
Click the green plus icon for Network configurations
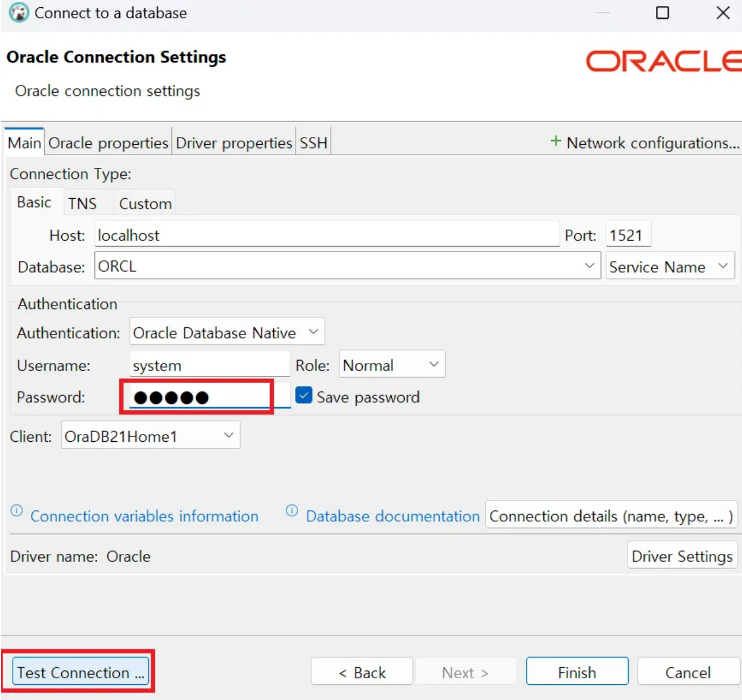tap(555, 141)
